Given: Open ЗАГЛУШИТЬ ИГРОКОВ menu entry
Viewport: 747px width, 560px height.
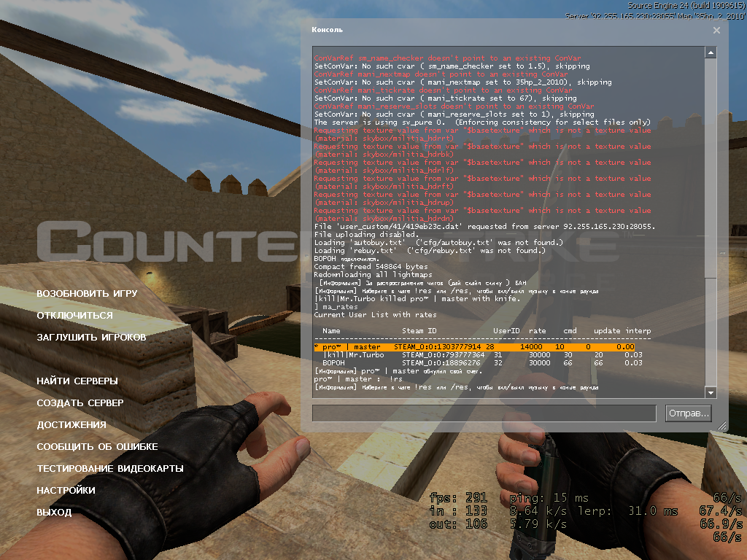Looking at the screenshot, I should tap(91, 337).
